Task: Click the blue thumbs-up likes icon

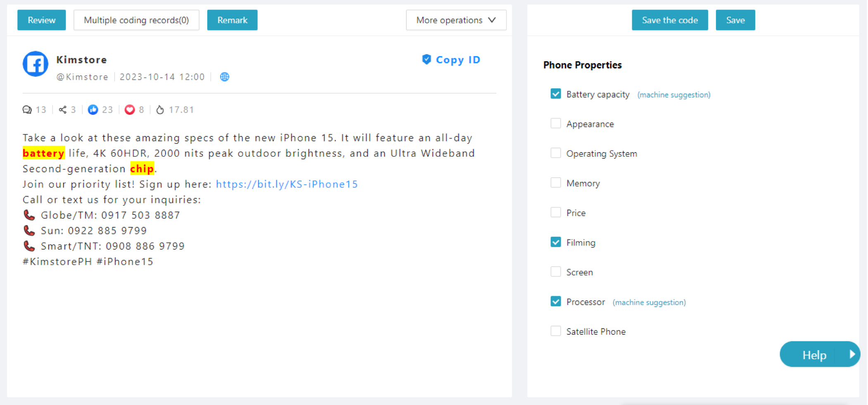Action: pos(93,110)
